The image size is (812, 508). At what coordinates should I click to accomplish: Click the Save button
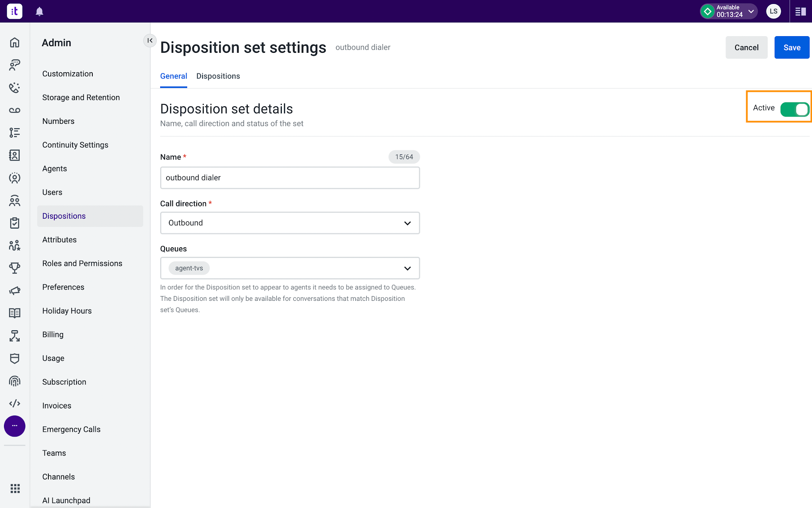click(792, 48)
